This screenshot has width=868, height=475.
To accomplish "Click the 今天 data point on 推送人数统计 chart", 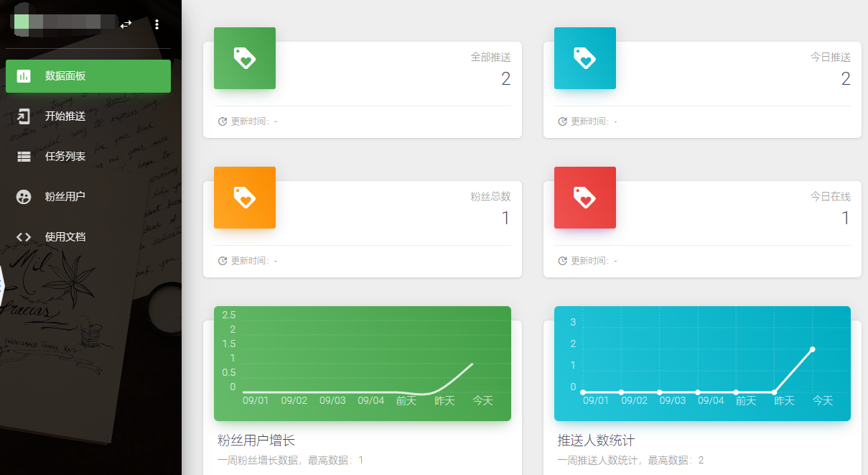I will (x=812, y=348).
